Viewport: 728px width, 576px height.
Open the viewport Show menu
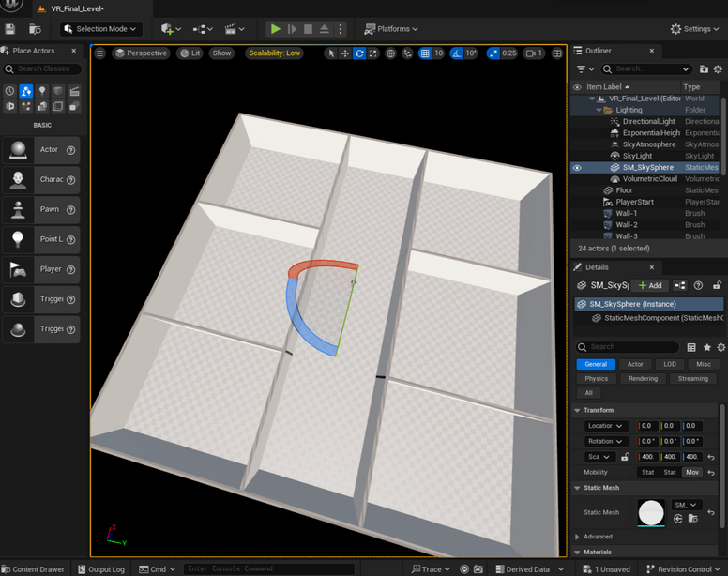[x=221, y=53]
